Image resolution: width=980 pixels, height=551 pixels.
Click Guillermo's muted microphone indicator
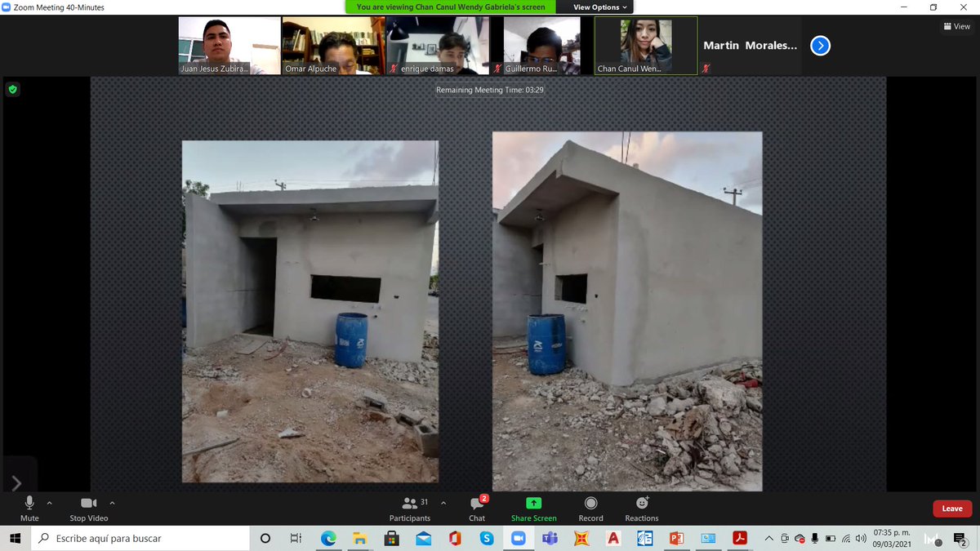[498, 69]
